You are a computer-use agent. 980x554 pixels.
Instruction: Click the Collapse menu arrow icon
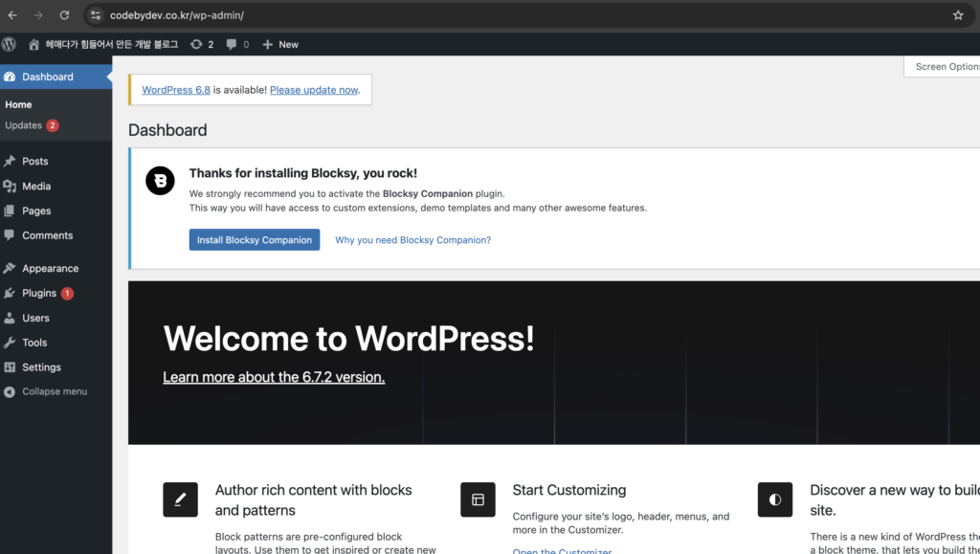point(10,391)
